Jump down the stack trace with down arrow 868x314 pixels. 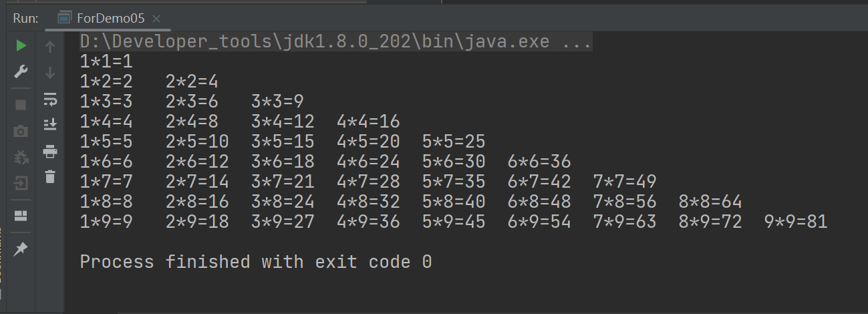pyautogui.click(x=50, y=72)
